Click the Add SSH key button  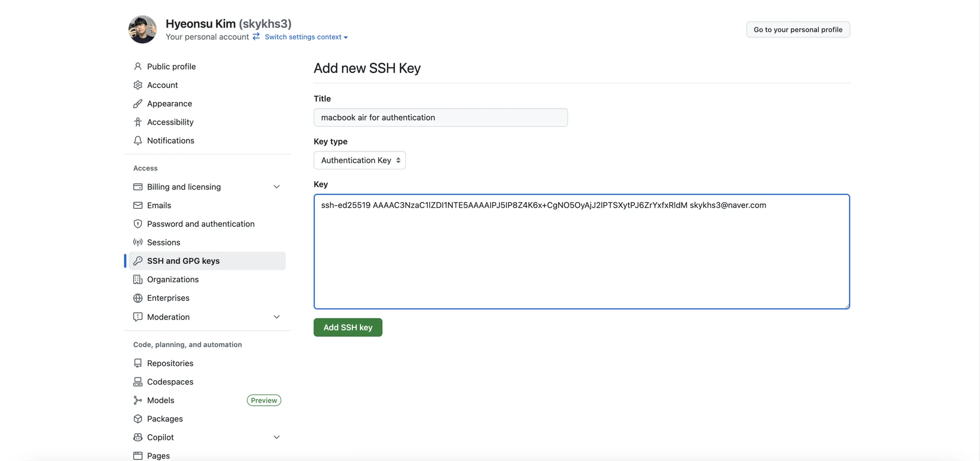coord(348,327)
